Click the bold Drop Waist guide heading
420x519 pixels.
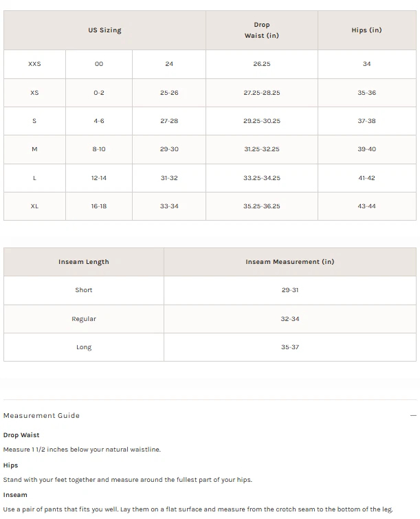pos(21,435)
